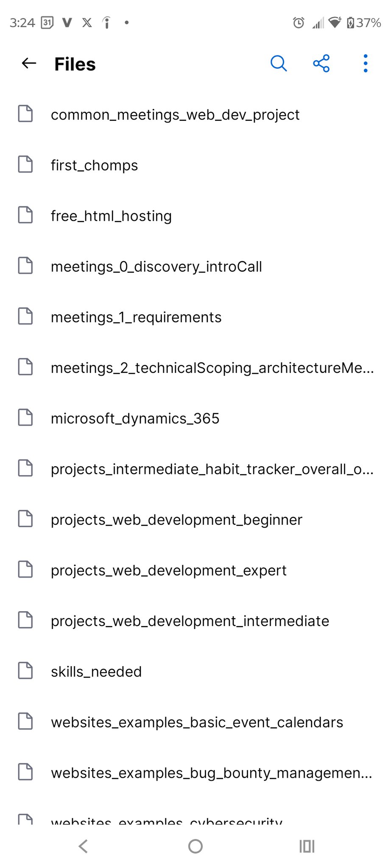This screenshot has width=391, height=868.
Task: Tap the Android back navigation chevron
Action: point(84,846)
